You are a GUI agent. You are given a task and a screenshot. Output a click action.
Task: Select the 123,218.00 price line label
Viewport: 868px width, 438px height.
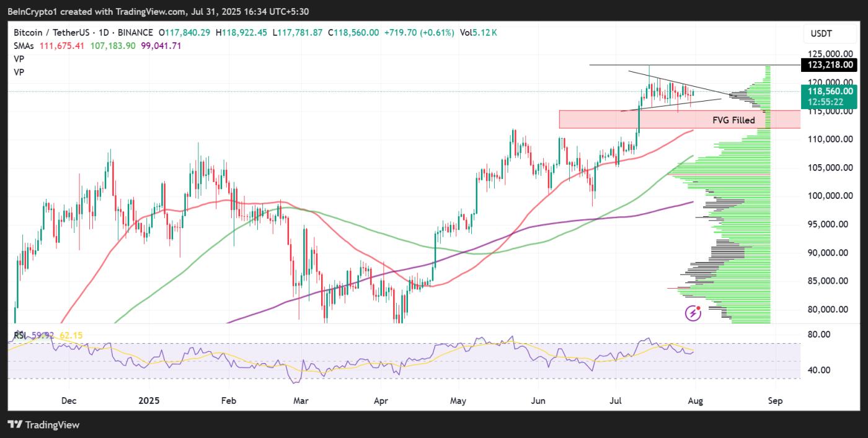[828, 64]
